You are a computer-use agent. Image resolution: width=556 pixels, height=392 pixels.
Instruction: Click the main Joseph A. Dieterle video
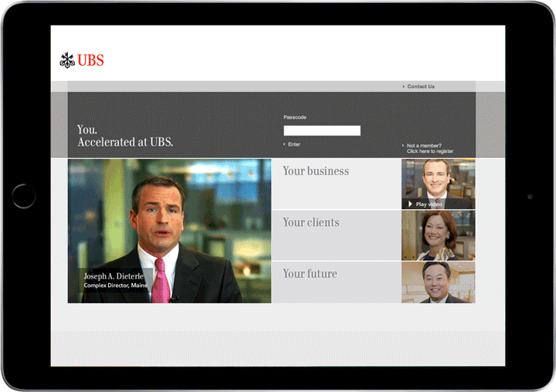pos(169,231)
